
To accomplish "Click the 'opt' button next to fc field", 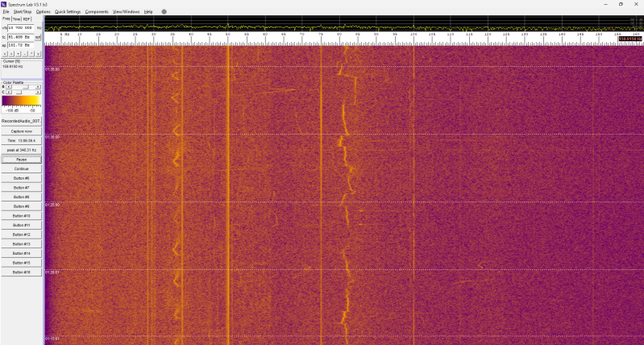I will (38, 37).
